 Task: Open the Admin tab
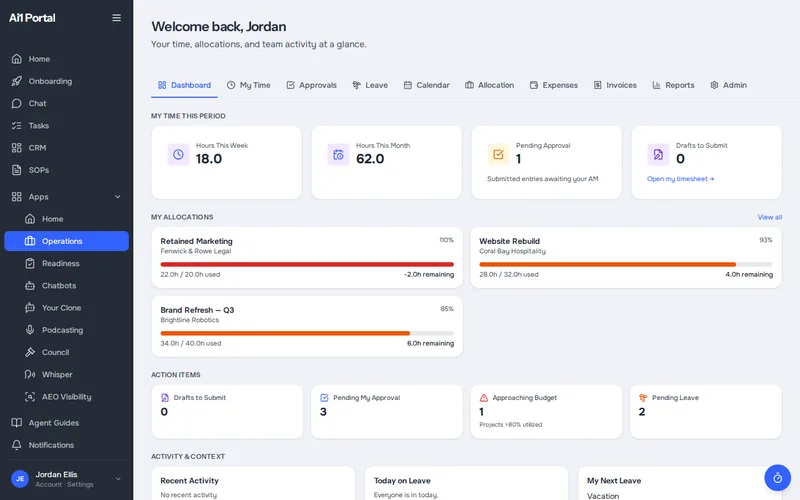(x=729, y=85)
